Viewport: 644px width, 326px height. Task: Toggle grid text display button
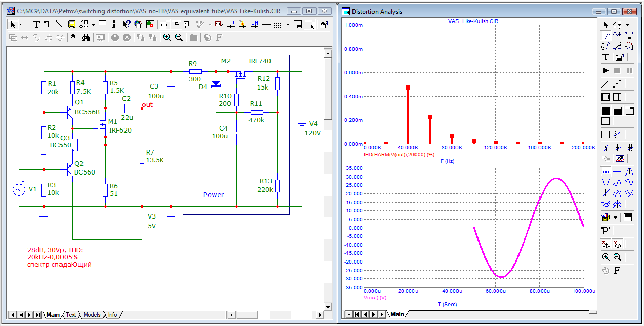(x=164, y=25)
